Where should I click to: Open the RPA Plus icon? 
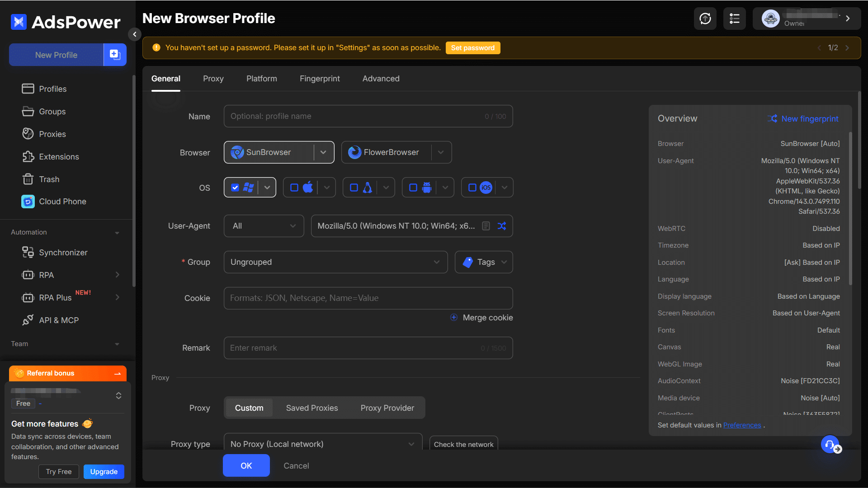(28, 297)
